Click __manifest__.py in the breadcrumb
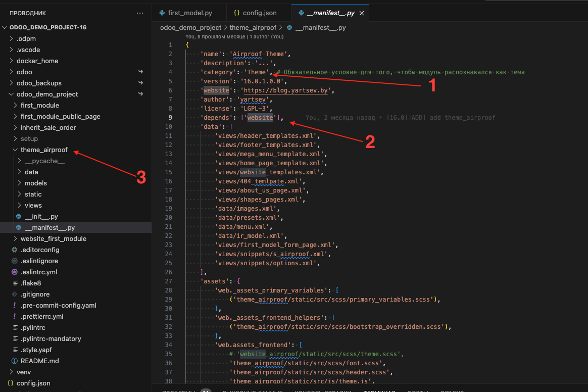The width and height of the screenshot is (588, 392). (321, 27)
